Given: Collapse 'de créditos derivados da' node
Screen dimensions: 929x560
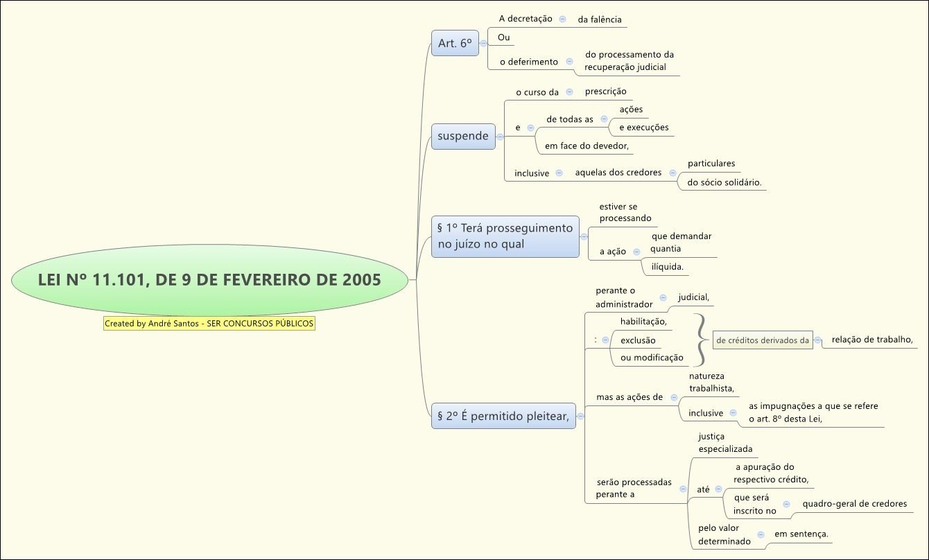Looking at the screenshot, I should [x=817, y=340].
